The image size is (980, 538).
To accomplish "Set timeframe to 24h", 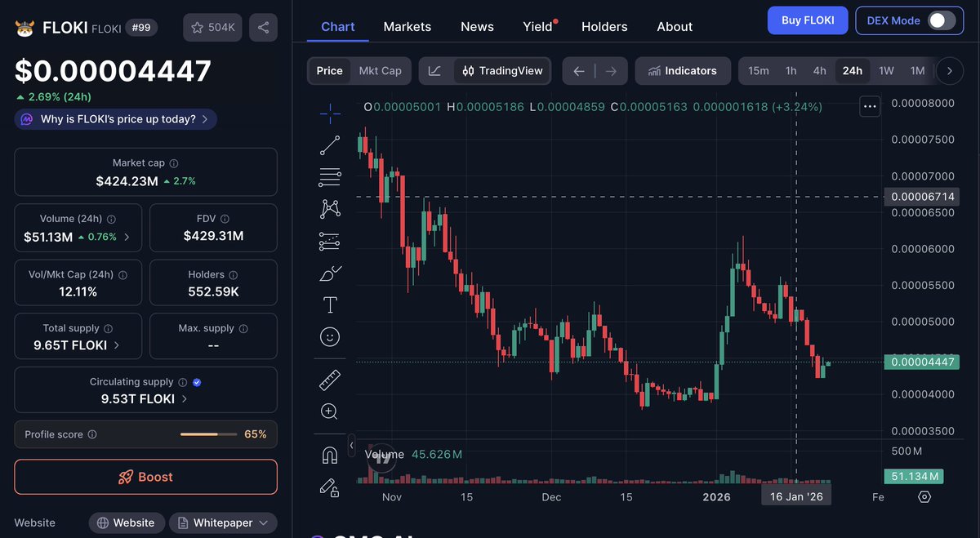I will pyautogui.click(x=853, y=71).
